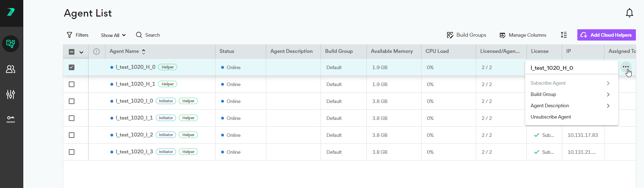Screen dimensions: 644x188
Task: Select the I_test_1020_I_3 row checkbox
Action: click(72, 152)
